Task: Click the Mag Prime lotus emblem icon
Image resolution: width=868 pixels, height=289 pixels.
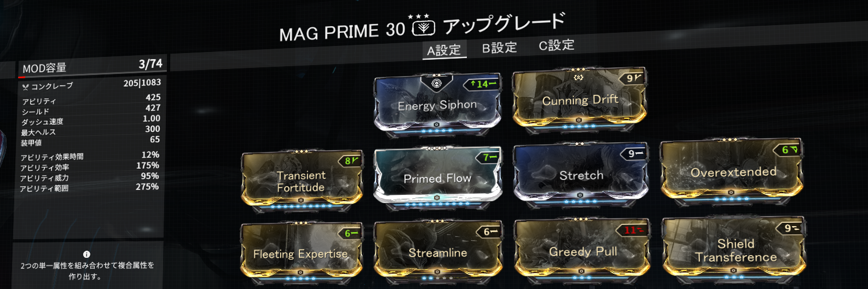Action: point(423,27)
